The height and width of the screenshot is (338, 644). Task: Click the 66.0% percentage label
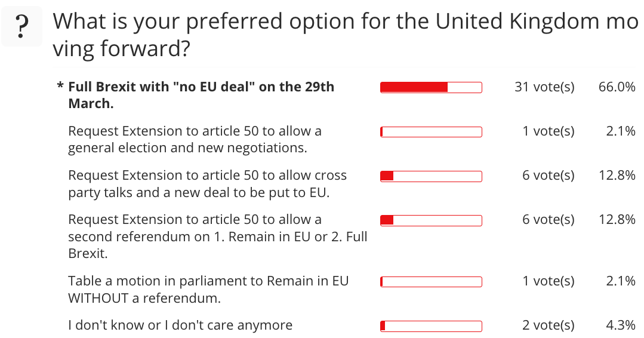(617, 87)
